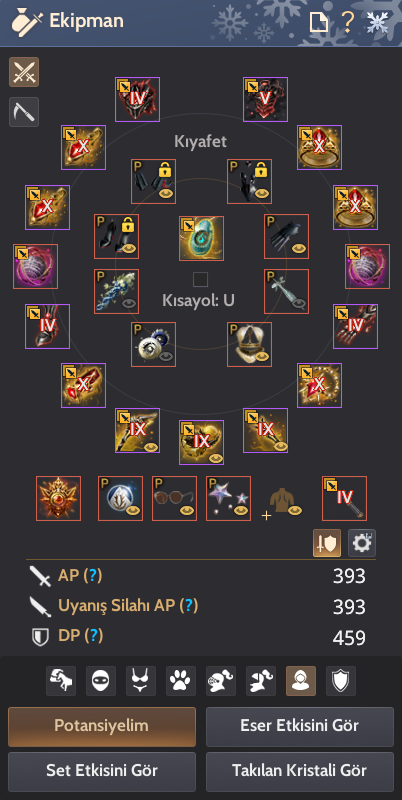Click the Eser Etkisini Gör button
The image size is (402, 800).
point(300,727)
